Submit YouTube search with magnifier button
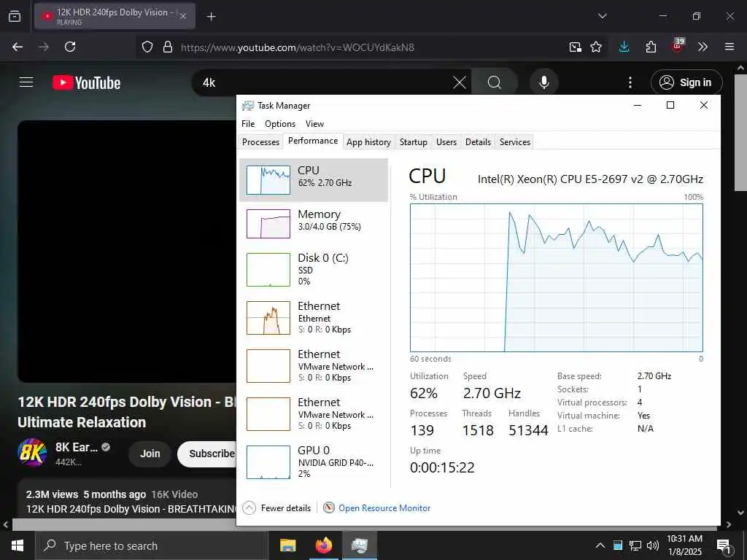The height and width of the screenshot is (560, 747). [495, 83]
